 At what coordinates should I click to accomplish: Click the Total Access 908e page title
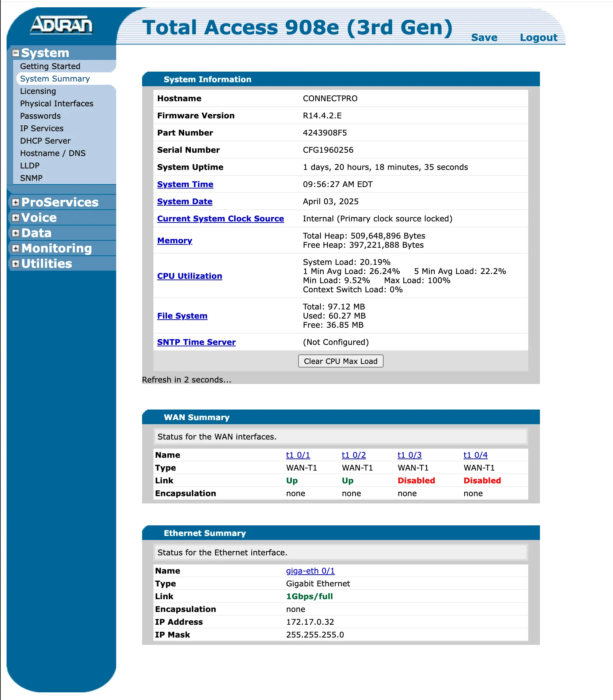coord(297,28)
